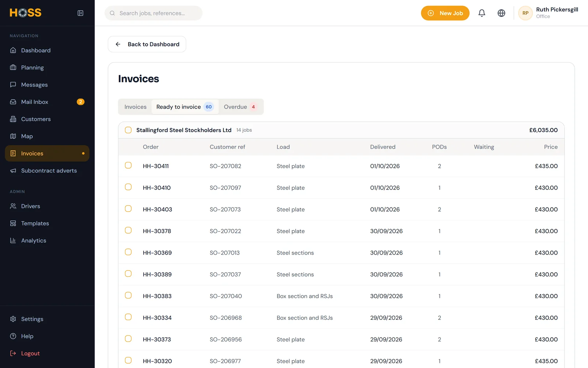The height and width of the screenshot is (368, 588).
Task: Tick the checkbox for order HH-30403
Action: pos(128,209)
